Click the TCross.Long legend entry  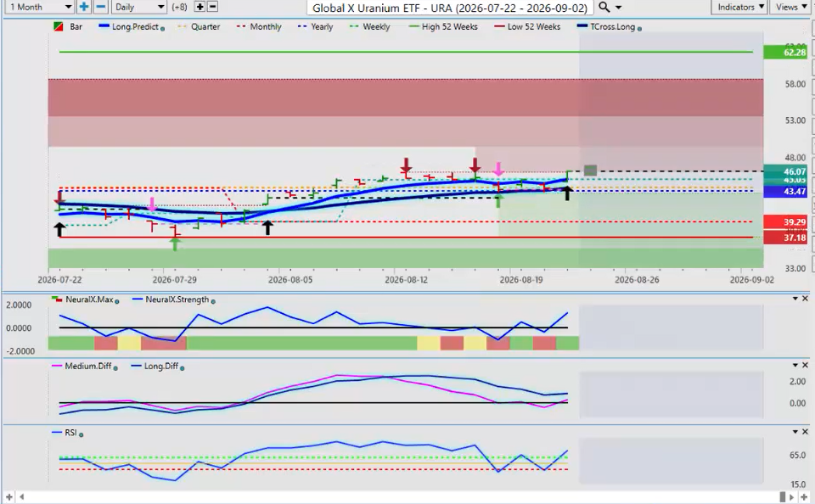coord(606,26)
